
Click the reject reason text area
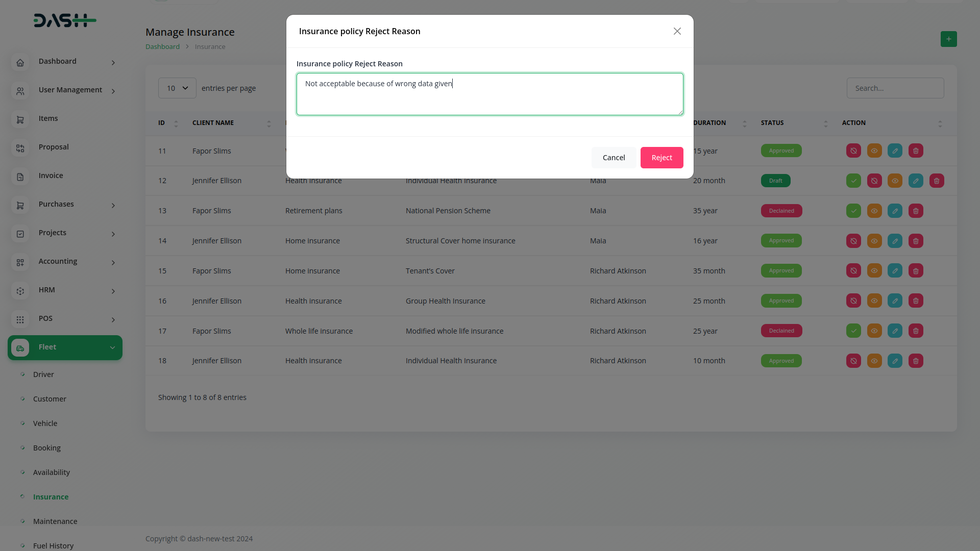489,94
